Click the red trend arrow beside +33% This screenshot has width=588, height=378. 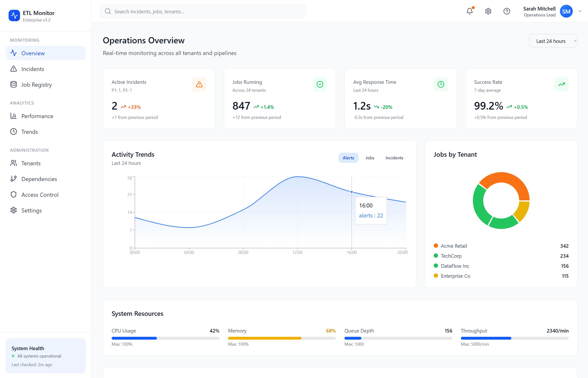pyautogui.click(x=123, y=107)
